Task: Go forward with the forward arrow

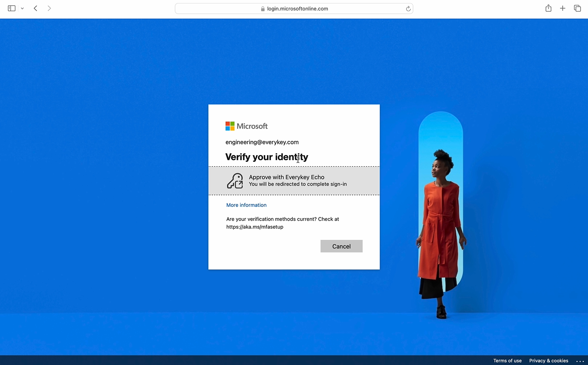Action: pyautogui.click(x=49, y=8)
